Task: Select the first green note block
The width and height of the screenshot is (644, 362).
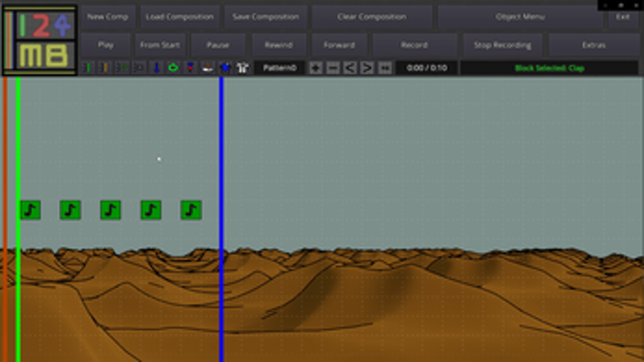Action: point(30,210)
